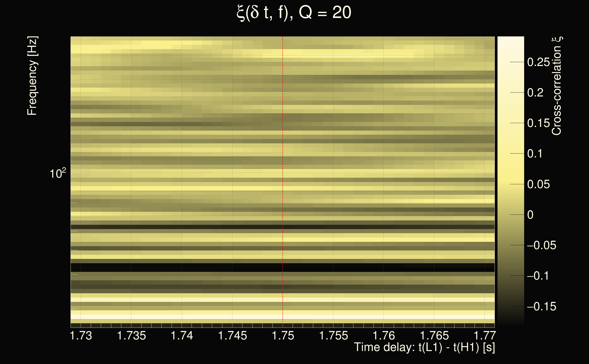The image size is (589, 364).
Task: Click the 1.735 x-axis tick label
Action: (132, 336)
